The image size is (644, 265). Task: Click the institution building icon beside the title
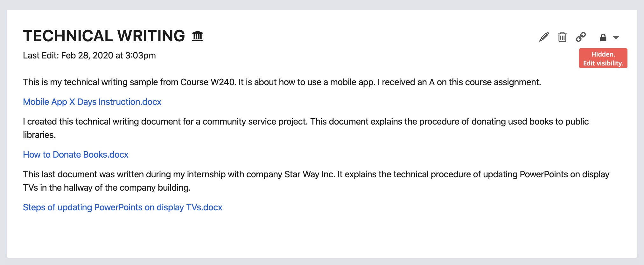pyautogui.click(x=198, y=36)
